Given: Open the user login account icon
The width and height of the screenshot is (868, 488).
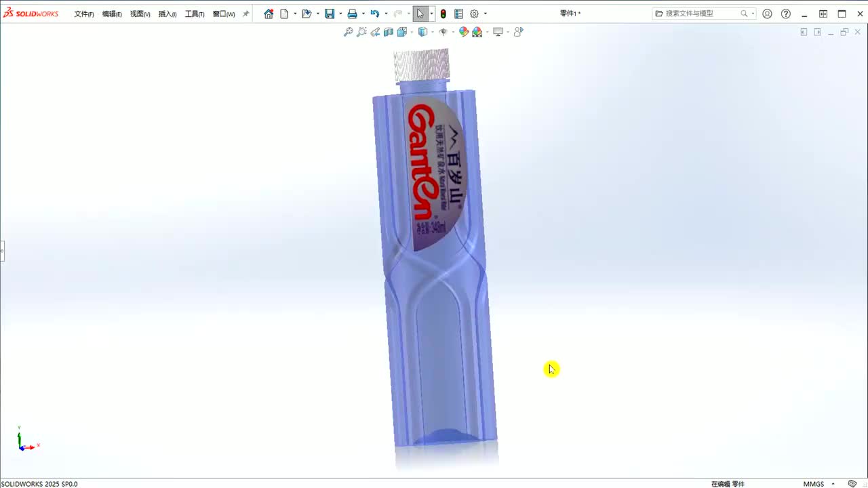Looking at the screenshot, I should 767,14.
